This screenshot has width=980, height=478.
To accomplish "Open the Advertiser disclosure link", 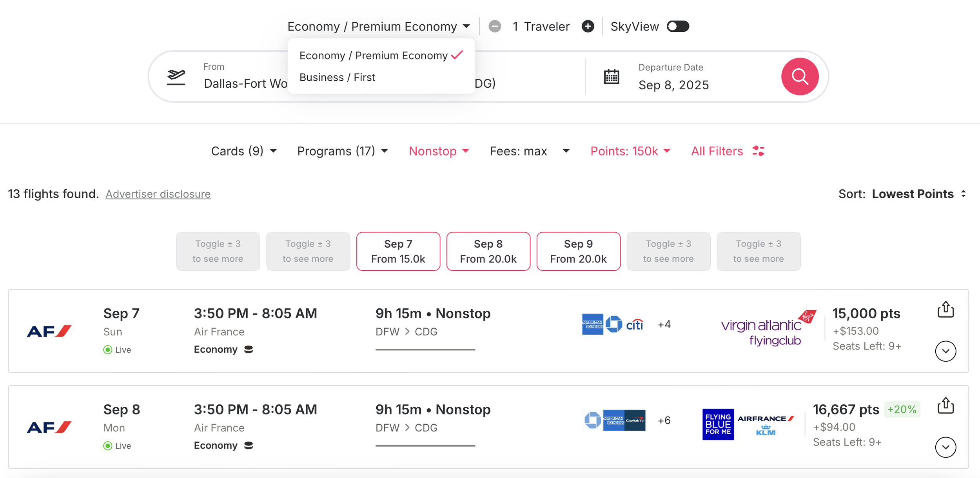I will (158, 194).
